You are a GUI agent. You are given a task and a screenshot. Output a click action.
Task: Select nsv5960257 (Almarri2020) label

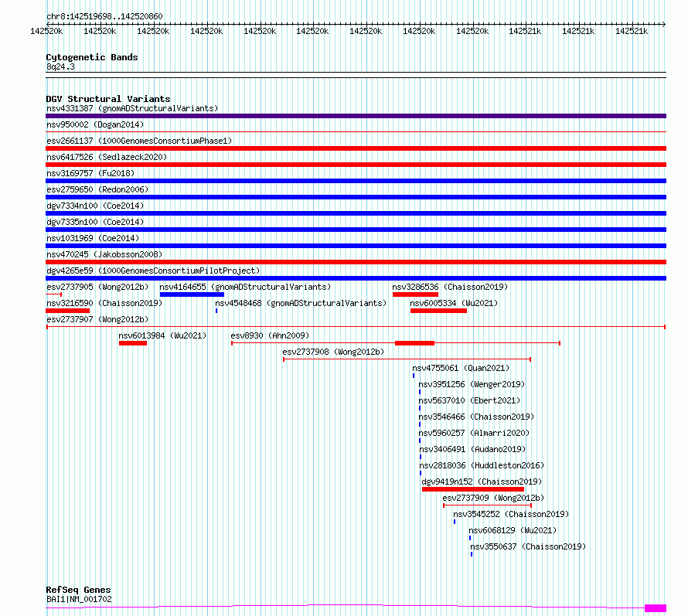pos(474,433)
